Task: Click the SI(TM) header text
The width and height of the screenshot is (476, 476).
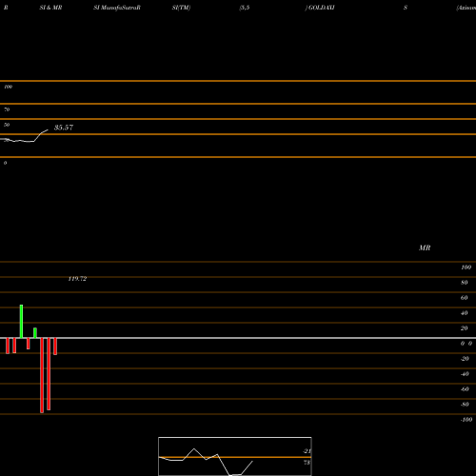Action: (181, 8)
